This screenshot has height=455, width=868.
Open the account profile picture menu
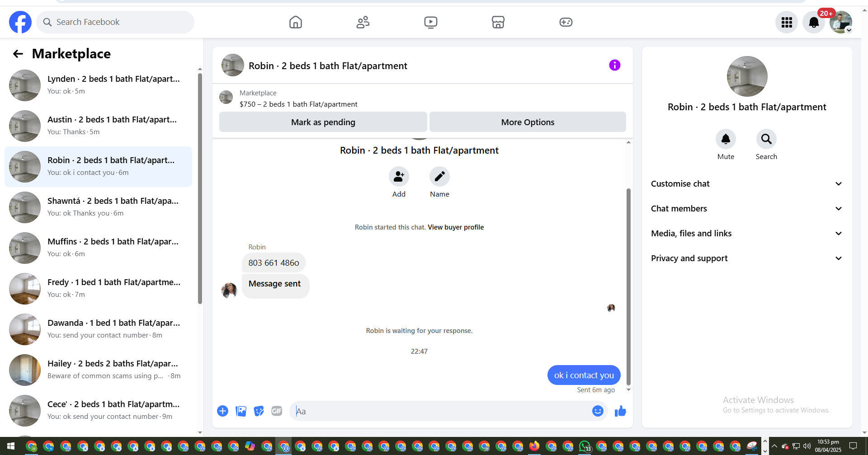[x=841, y=22]
